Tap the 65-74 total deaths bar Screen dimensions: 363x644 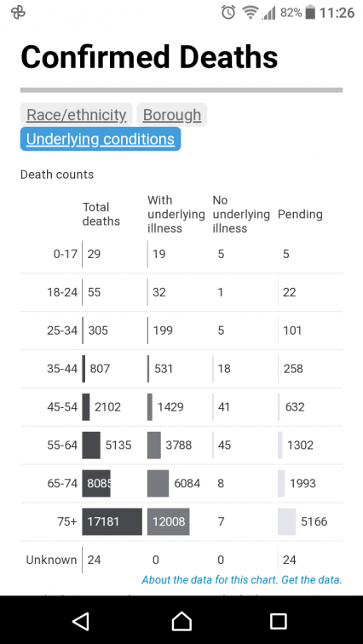click(x=96, y=483)
